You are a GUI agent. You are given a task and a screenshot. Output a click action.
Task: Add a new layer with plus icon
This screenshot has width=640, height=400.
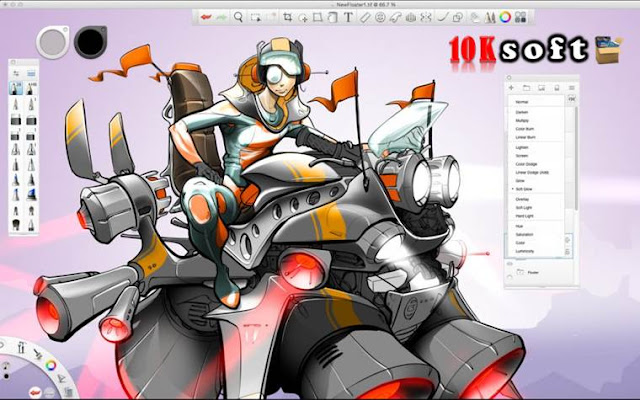[511, 88]
